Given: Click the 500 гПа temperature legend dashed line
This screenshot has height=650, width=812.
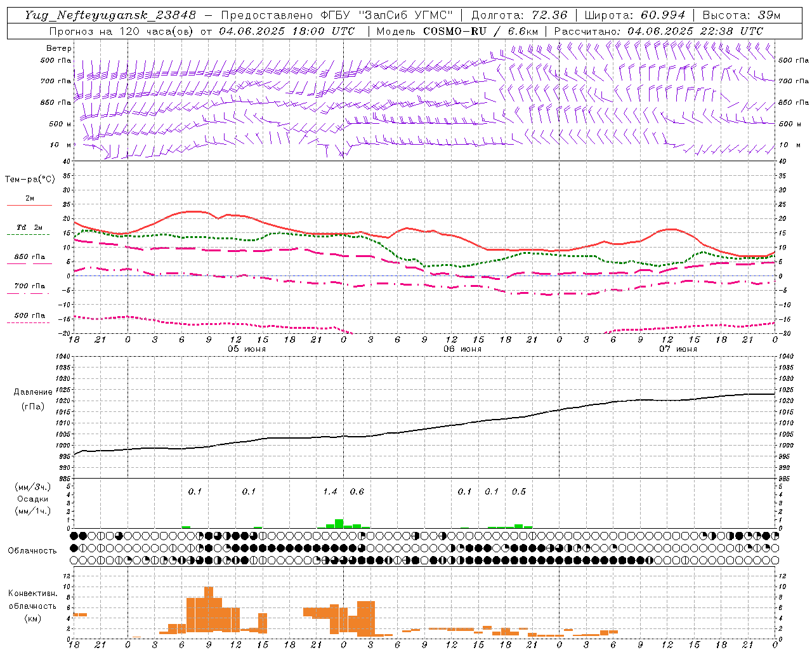Looking at the screenshot, I should click(x=29, y=322).
